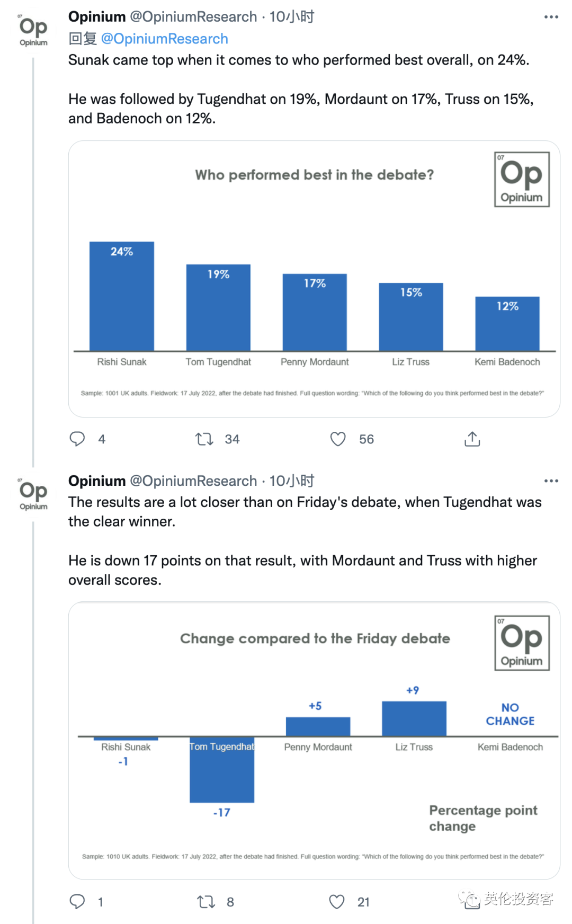
Task: Open second tweet's 10小时 timestamp
Action: click(x=292, y=481)
